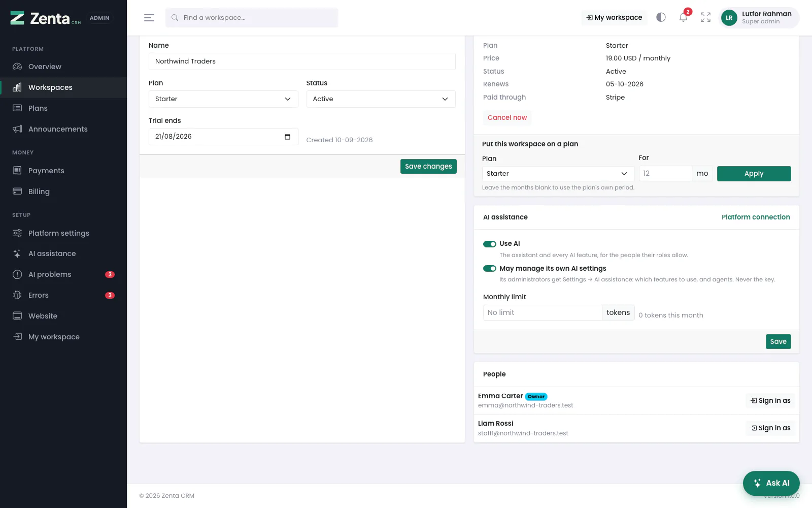This screenshot has height=508, width=812.
Task: Click the search magnifier icon
Action: pos(175,18)
